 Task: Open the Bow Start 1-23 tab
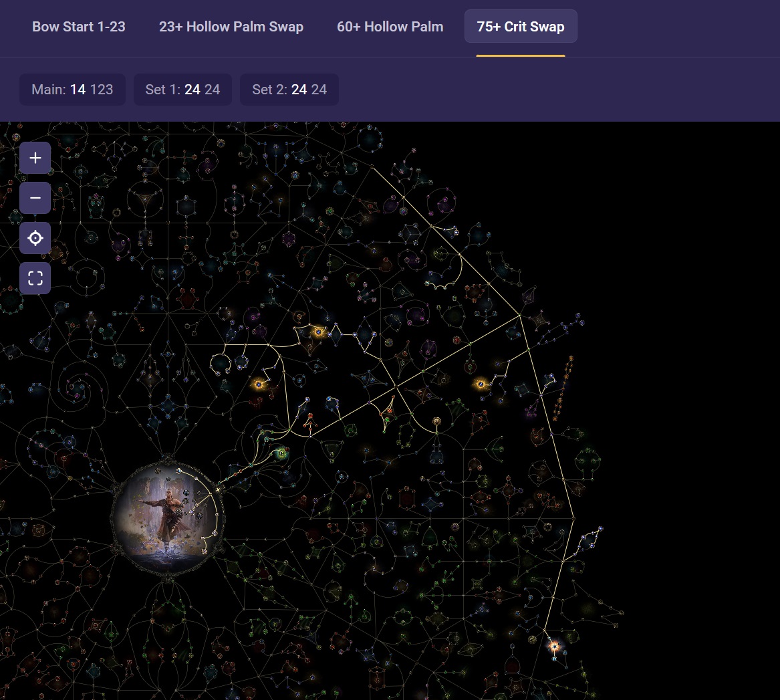tap(79, 27)
